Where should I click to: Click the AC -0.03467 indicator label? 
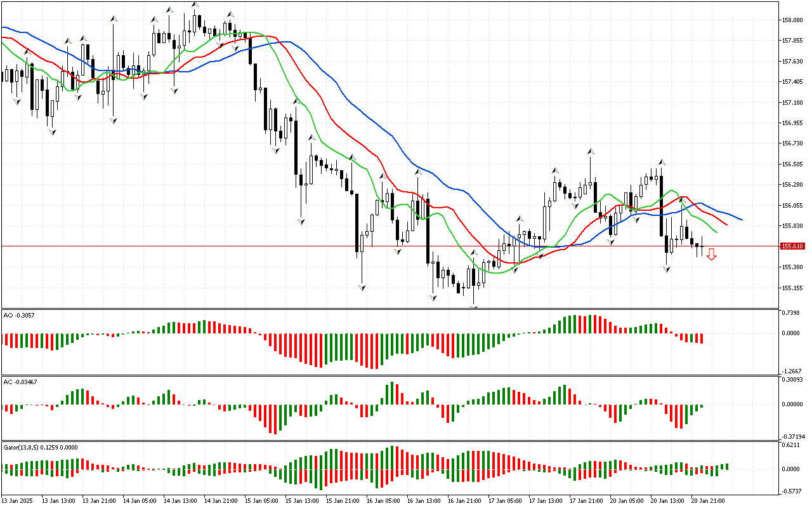pyautogui.click(x=20, y=382)
